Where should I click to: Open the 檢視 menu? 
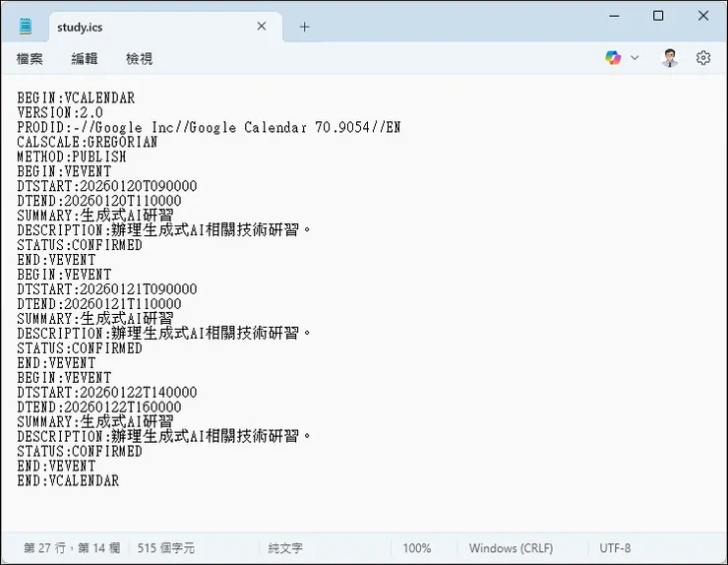point(140,58)
